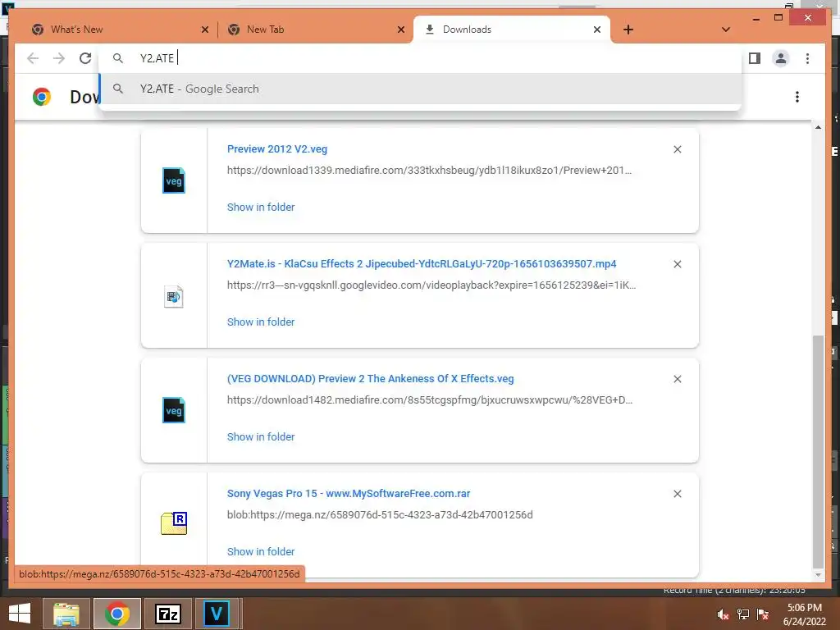
Task: Switch to Vegas Pro from the taskbar
Action: pos(217,614)
